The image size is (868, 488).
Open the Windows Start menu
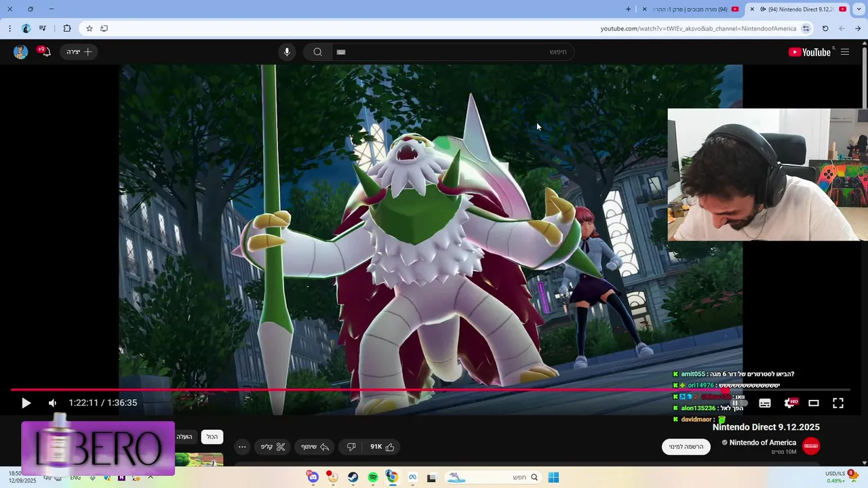(x=553, y=478)
